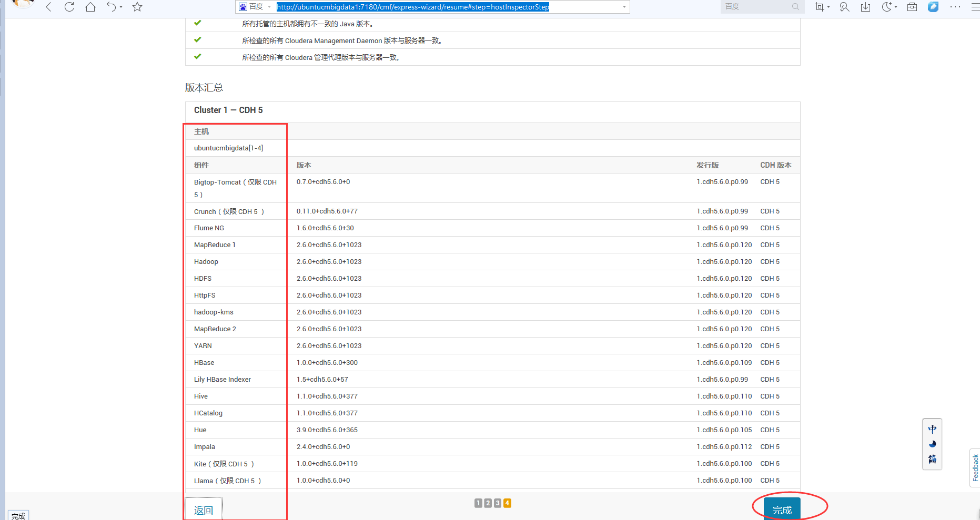
Task: Click the 完成 finish button
Action: click(782, 509)
